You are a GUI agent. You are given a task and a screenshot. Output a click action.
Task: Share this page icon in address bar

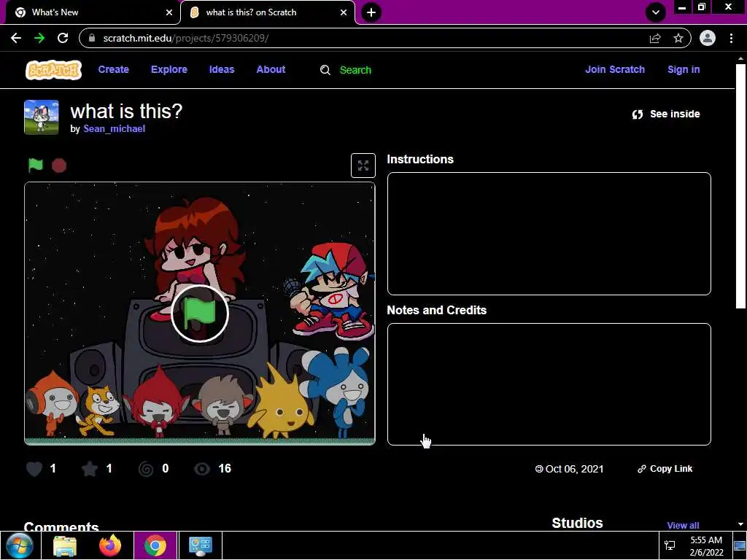655,38
